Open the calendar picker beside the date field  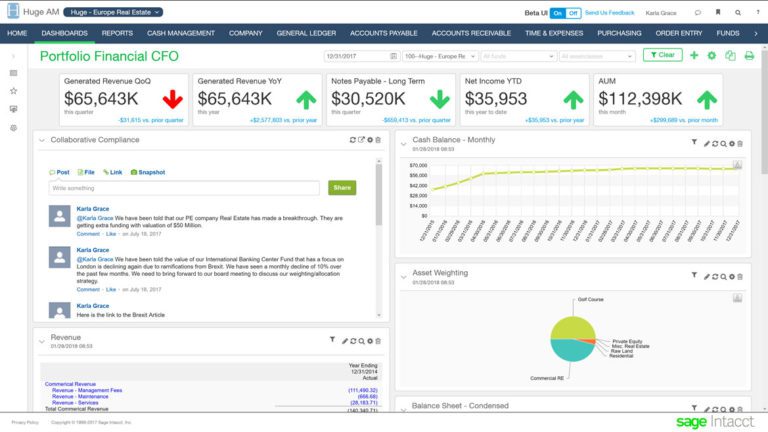[390, 56]
